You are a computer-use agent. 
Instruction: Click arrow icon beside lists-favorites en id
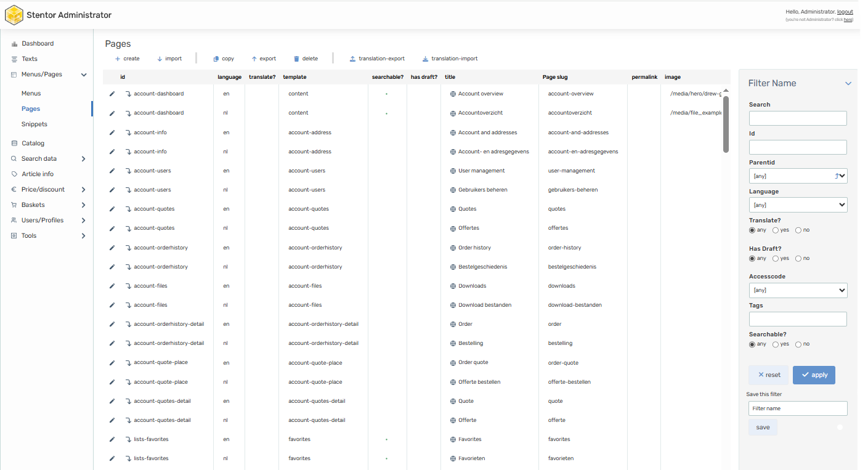(128, 439)
